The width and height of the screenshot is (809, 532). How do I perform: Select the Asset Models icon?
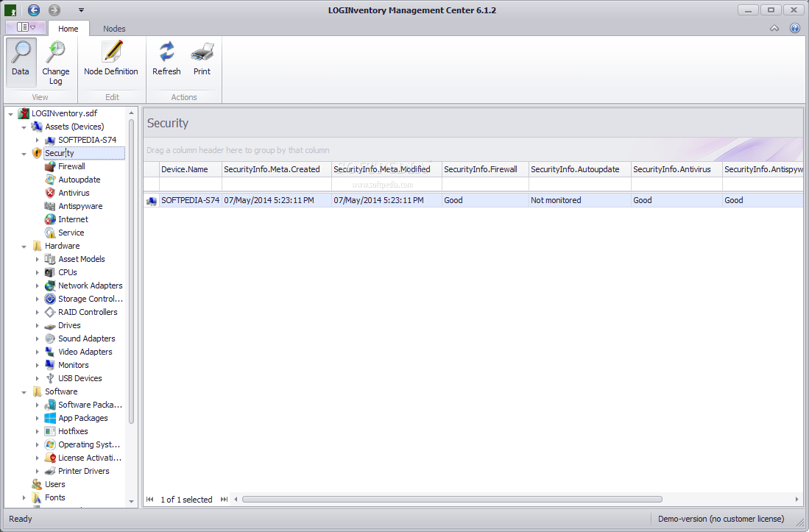click(x=50, y=259)
